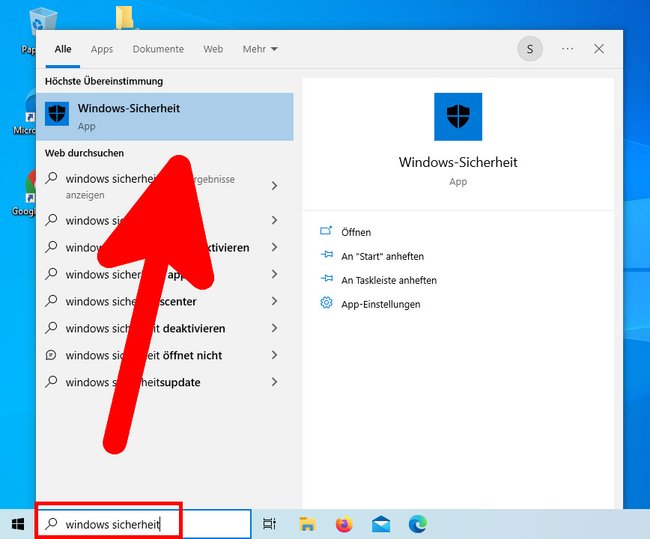Click the Öffnen icon in actions

click(x=326, y=231)
